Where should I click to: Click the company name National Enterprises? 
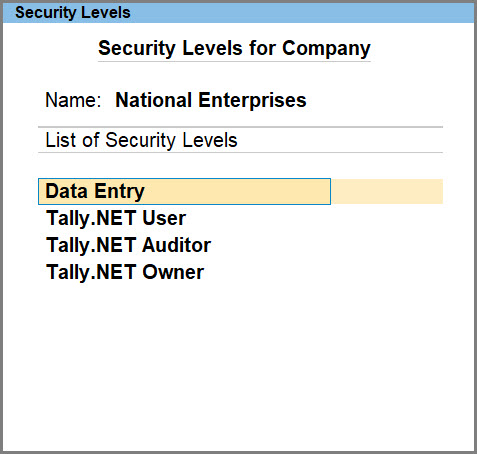click(211, 100)
